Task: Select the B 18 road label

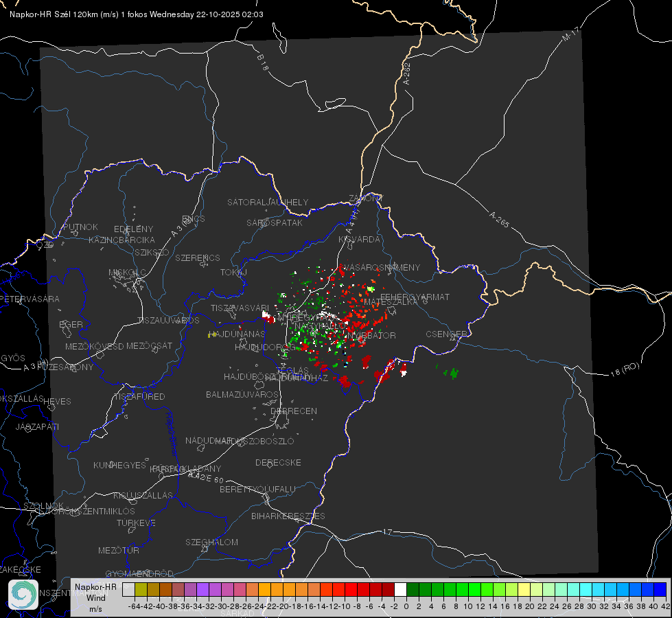Action: [263, 62]
